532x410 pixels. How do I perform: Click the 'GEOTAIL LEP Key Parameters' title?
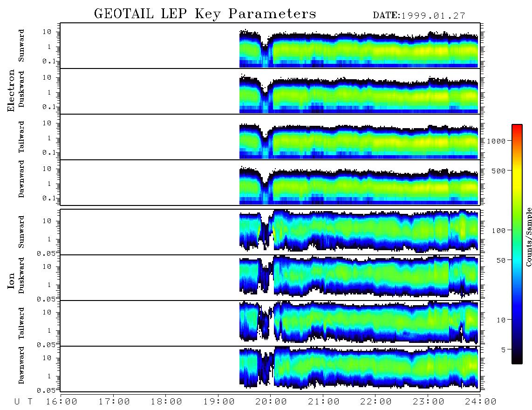click(205, 14)
